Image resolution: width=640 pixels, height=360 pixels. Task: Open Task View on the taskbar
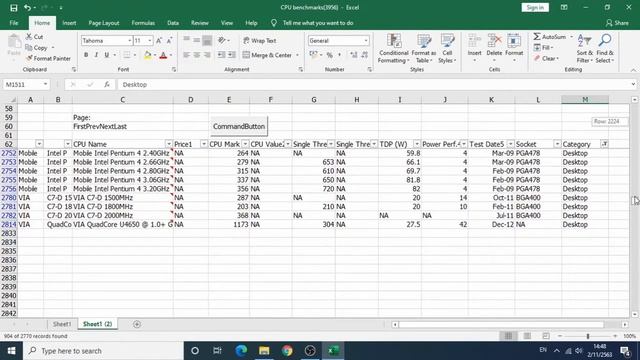tap(217, 351)
